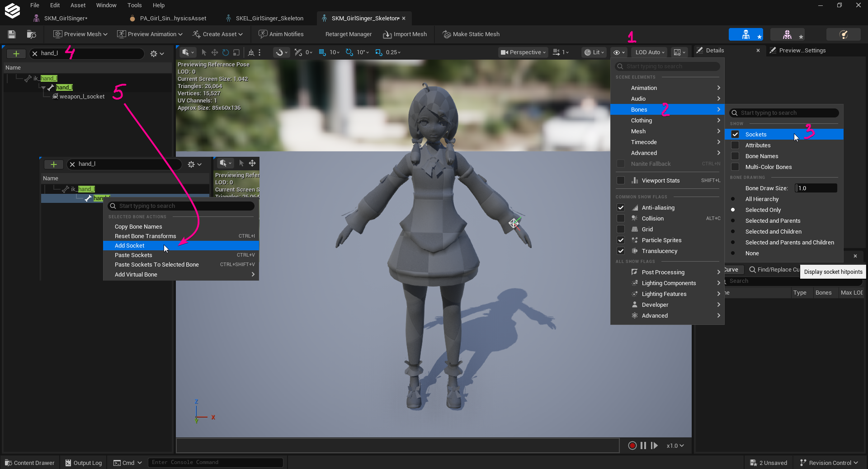The width and height of the screenshot is (868, 469).
Task: Click the console command input field
Action: [x=216, y=462]
